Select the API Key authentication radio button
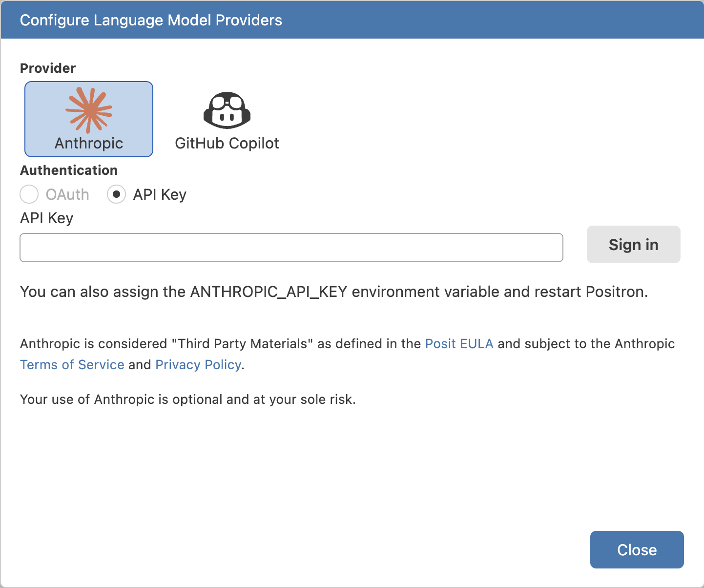This screenshot has height=588, width=704. 116,194
